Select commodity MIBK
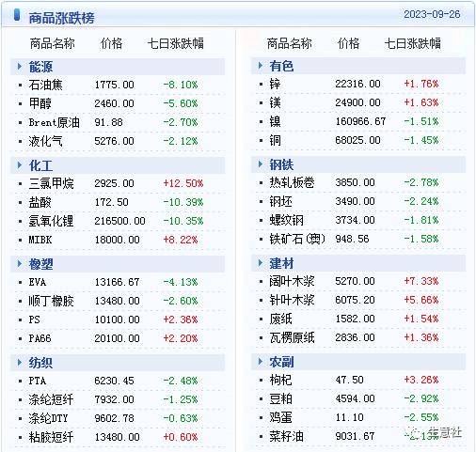 click(x=40, y=240)
